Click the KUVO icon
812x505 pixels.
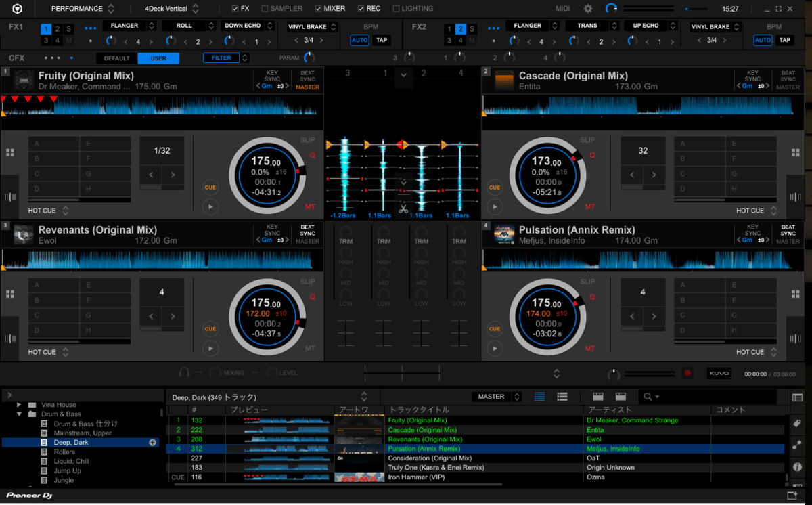click(x=719, y=373)
